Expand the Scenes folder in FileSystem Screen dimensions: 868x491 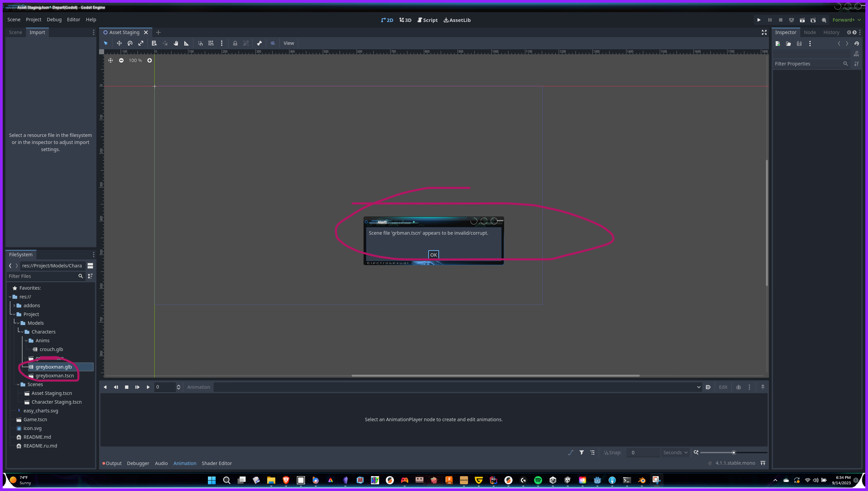coord(18,384)
